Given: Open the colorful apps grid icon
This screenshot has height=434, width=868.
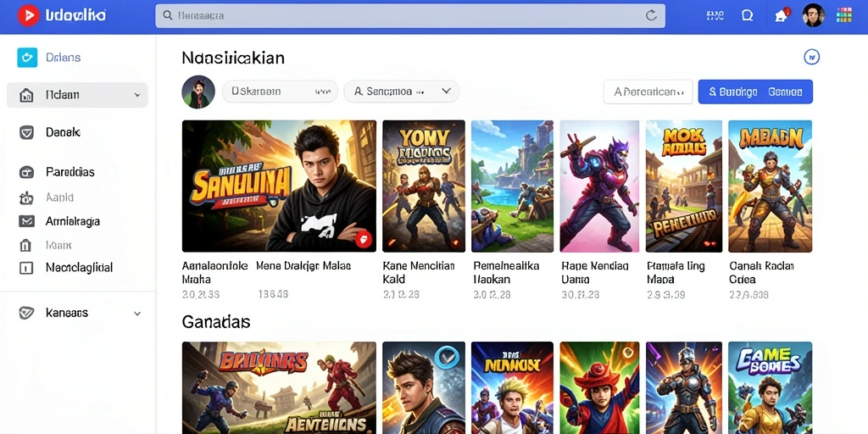Looking at the screenshot, I should [844, 15].
